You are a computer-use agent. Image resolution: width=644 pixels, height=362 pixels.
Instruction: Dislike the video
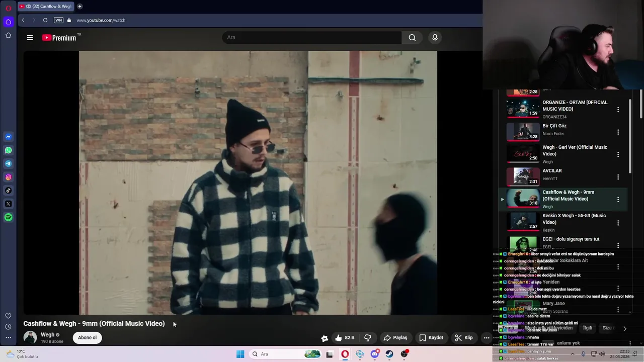368,338
